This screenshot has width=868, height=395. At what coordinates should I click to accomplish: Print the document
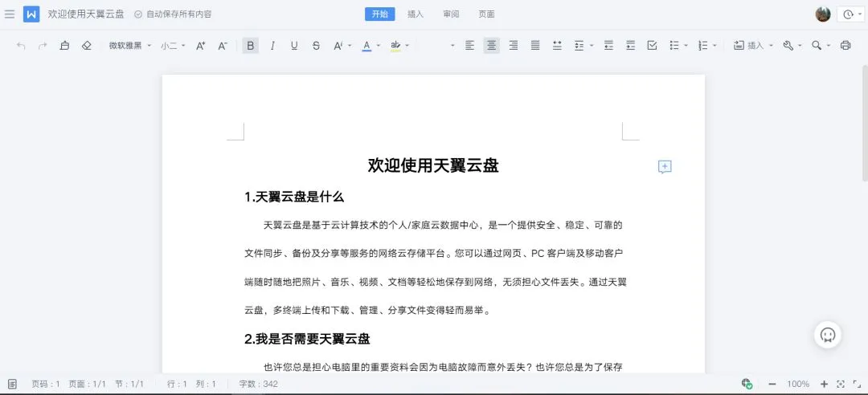click(845, 46)
